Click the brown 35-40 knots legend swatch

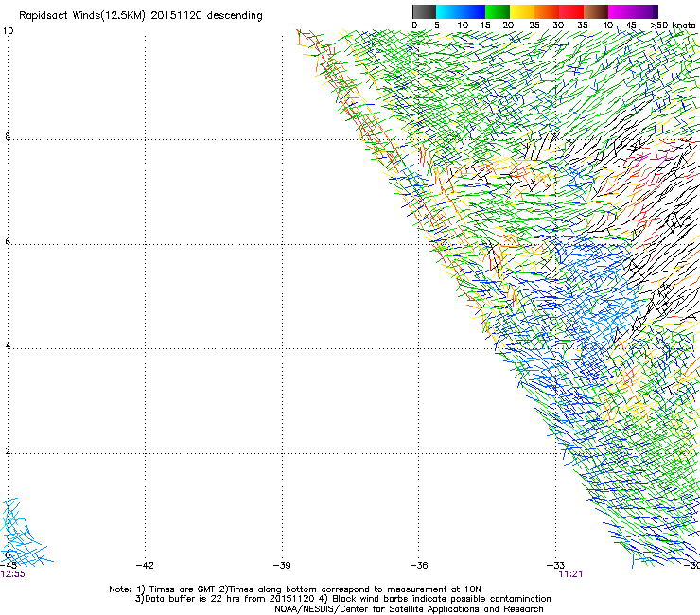click(596, 11)
